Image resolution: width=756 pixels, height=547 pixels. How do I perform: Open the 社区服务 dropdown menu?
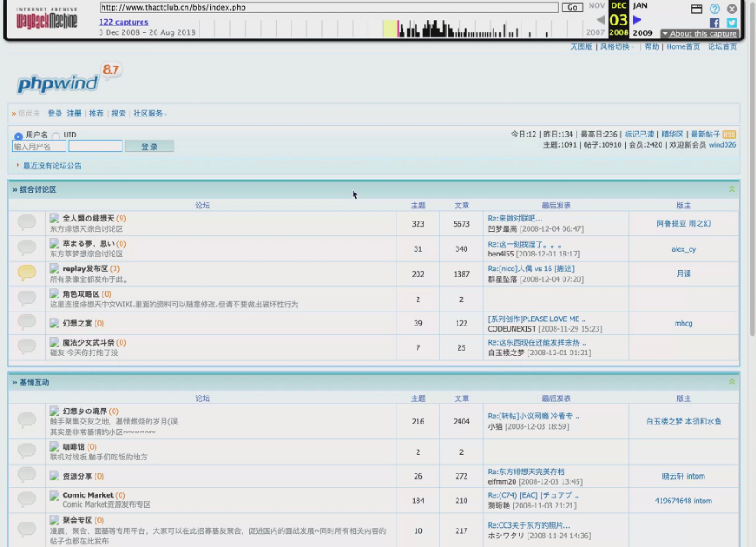150,114
